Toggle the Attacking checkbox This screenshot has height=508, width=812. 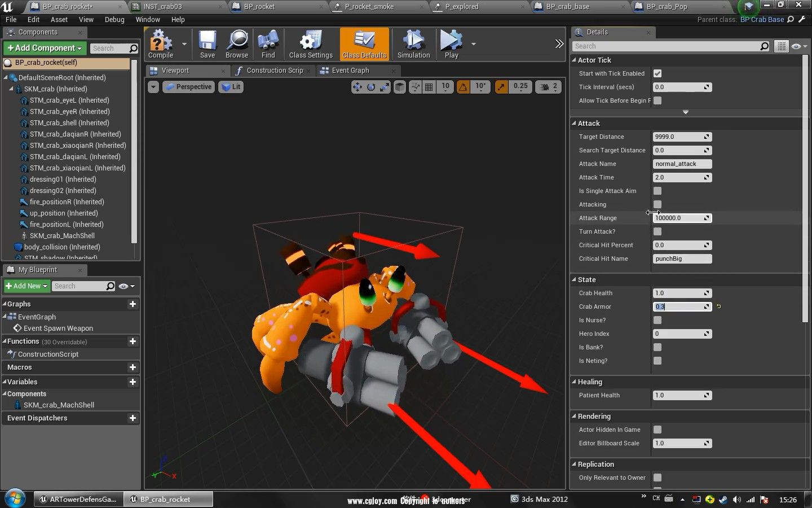pos(657,204)
